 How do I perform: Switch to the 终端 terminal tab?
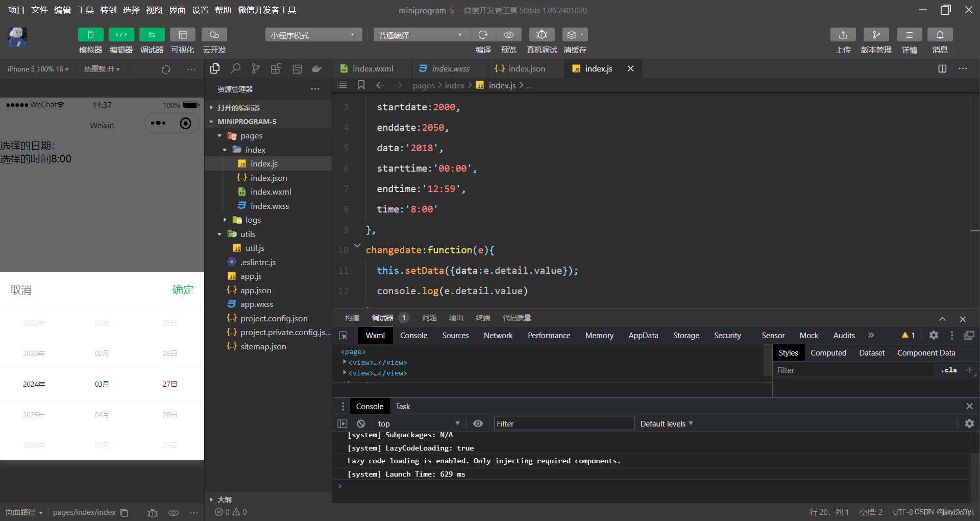483,318
